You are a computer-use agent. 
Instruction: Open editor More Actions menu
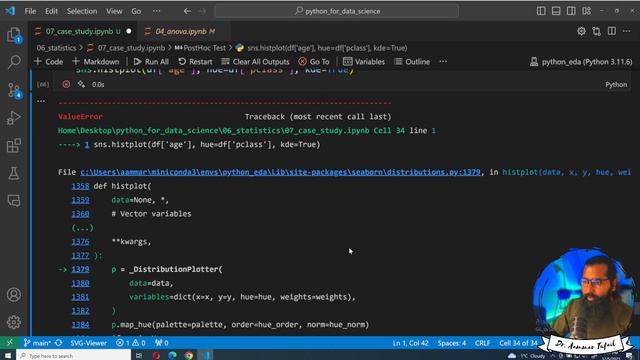[627, 31]
